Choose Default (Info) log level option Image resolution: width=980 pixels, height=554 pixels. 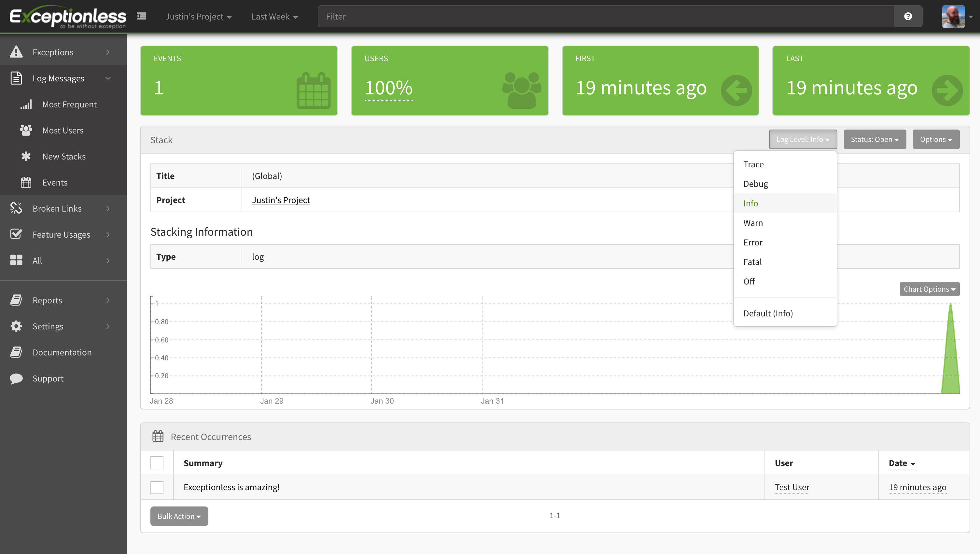768,313
